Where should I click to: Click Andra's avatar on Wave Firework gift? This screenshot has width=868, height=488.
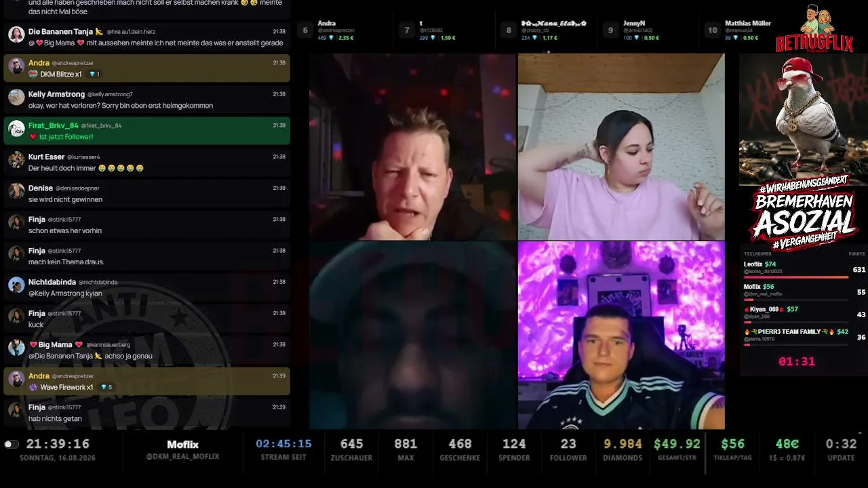pos(16,379)
